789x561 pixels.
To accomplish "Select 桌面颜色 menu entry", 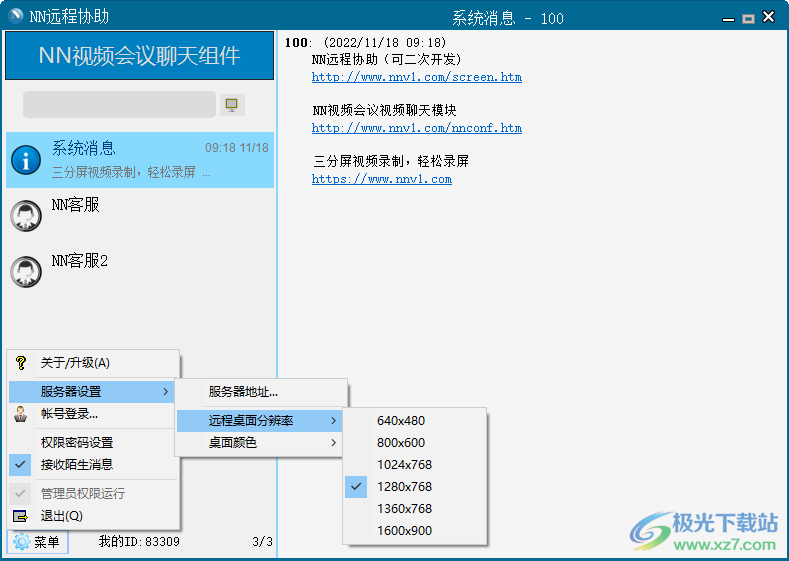I will click(261, 443).
